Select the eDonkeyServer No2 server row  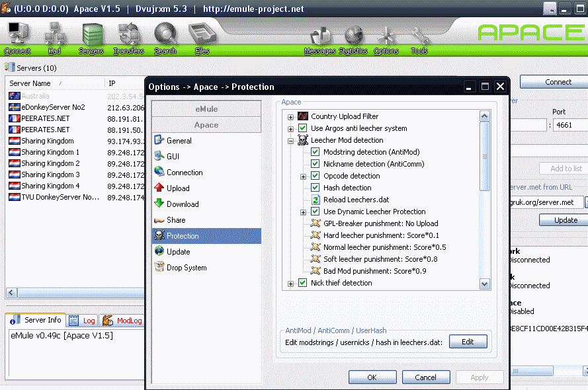point(76,107)
